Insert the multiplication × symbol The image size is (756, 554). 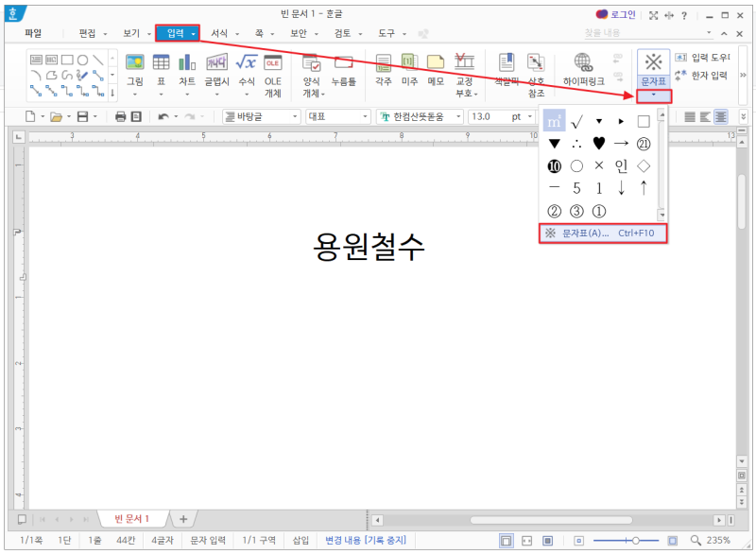coord(599,165)
